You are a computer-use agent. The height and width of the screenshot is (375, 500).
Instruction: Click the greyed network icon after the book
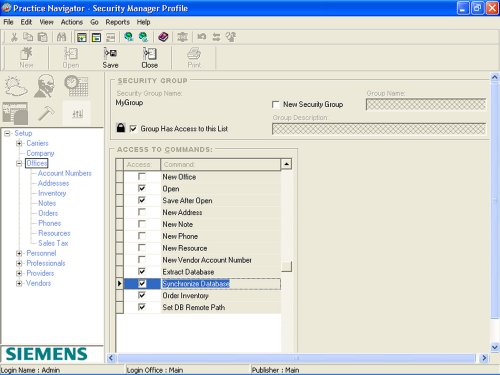(182, 37)
